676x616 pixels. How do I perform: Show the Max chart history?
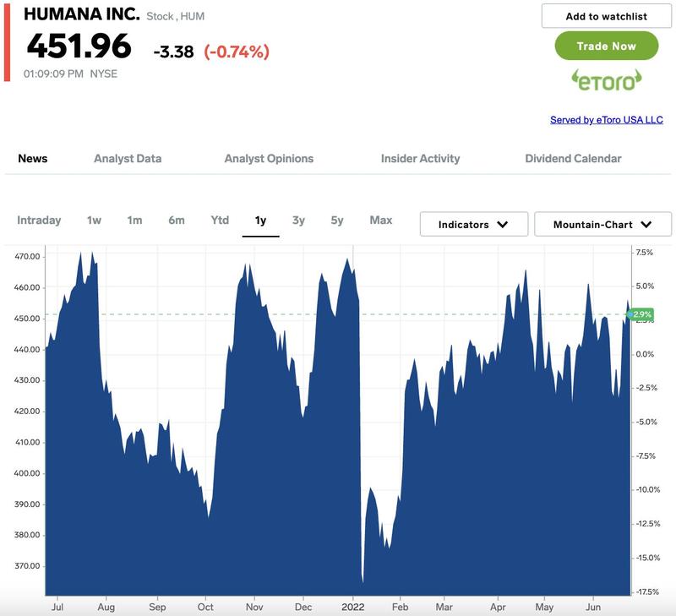coord(380,221)
